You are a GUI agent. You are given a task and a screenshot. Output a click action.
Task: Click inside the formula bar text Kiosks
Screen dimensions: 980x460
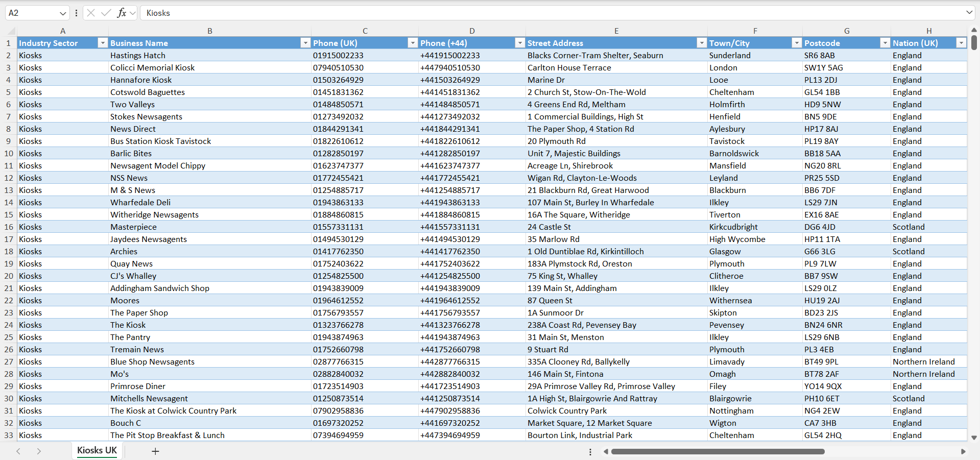click(158, 13)
